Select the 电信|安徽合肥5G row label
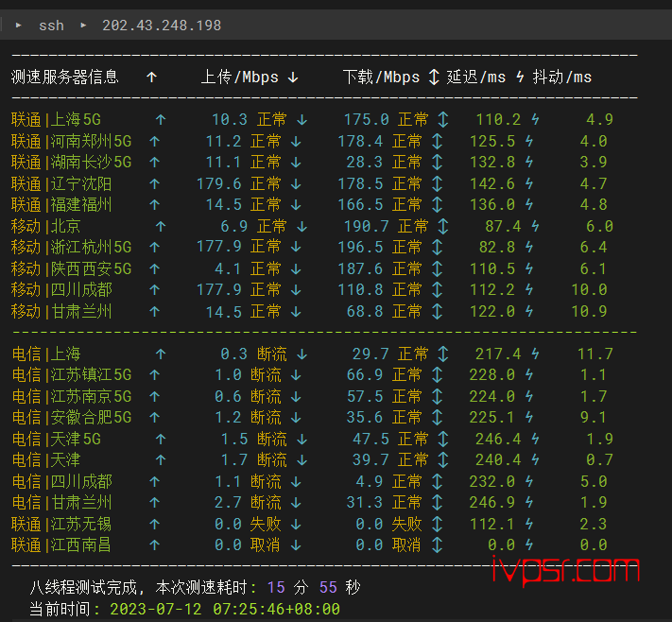 (72, 417)
